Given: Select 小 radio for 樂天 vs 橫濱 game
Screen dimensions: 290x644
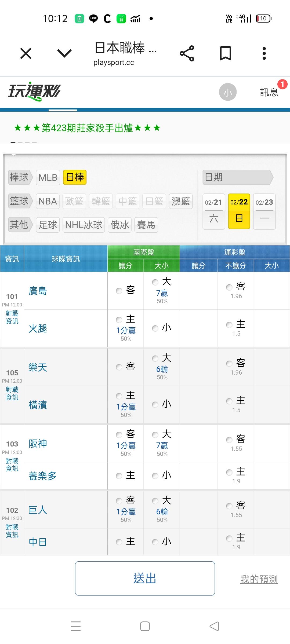Looking at the screenshot, I should 155,404.
